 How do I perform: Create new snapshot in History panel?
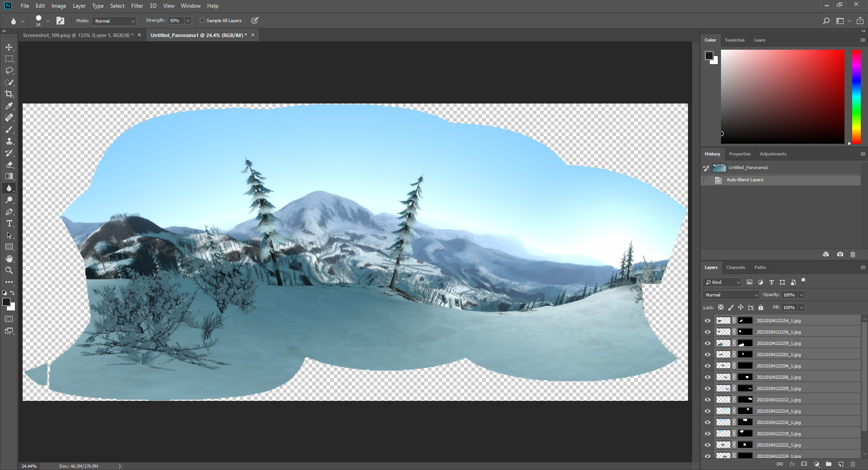pos(840,254)
